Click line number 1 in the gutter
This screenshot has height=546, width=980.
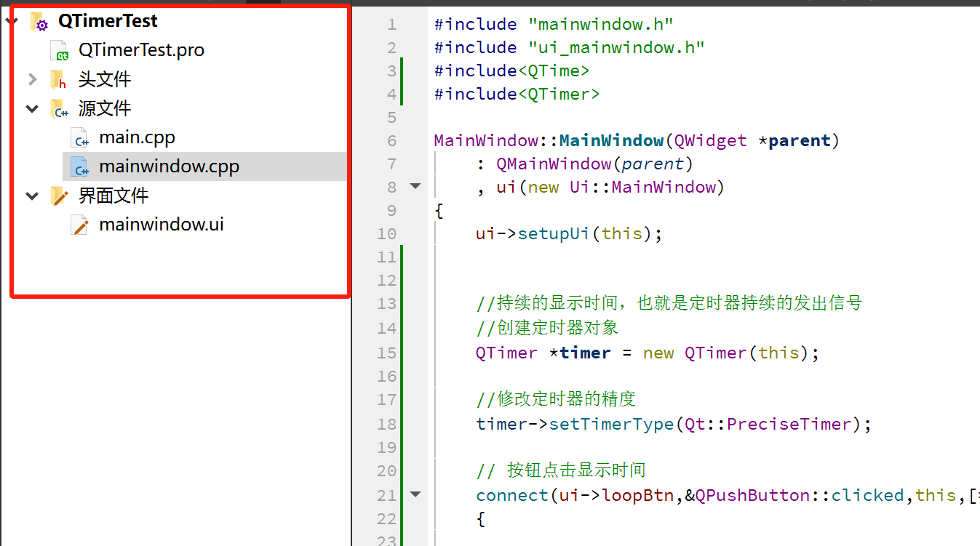(391, 24)
